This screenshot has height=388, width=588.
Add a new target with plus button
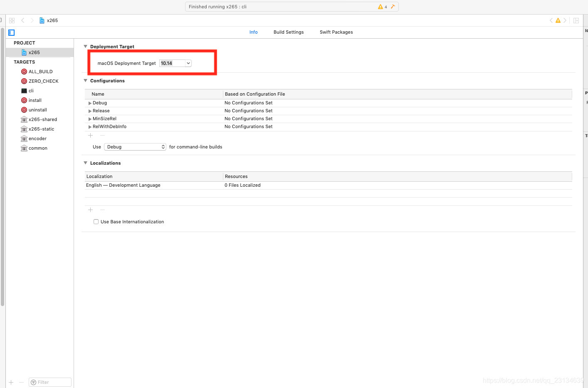point(11,382)
